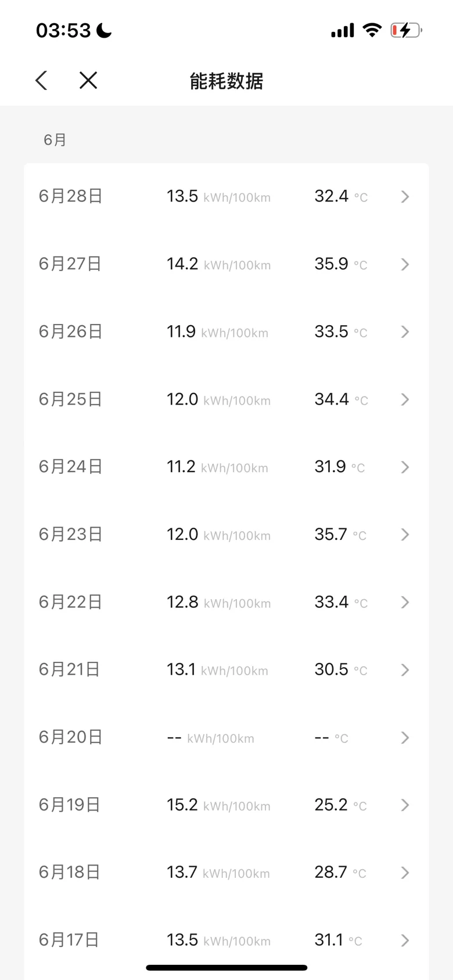The width and height of the screenshot is (453, 980).
Task: Tap the 6月 month section header
Action: coord(55,140)
